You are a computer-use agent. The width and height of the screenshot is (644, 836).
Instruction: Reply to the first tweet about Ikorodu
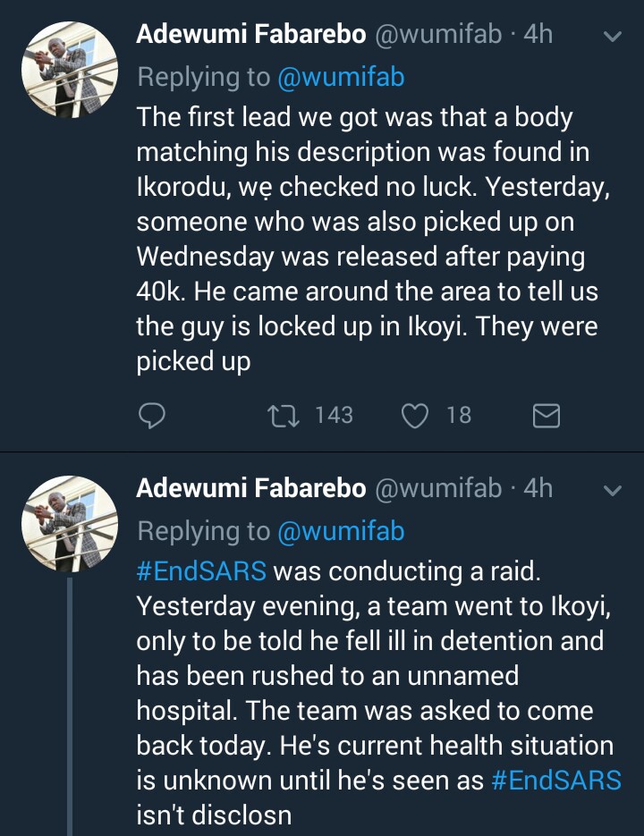(x=153, y=415)
